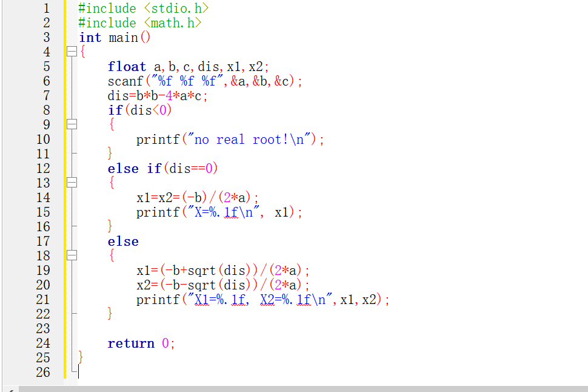Click the standalone 'else' on line 17

(123, 242)
